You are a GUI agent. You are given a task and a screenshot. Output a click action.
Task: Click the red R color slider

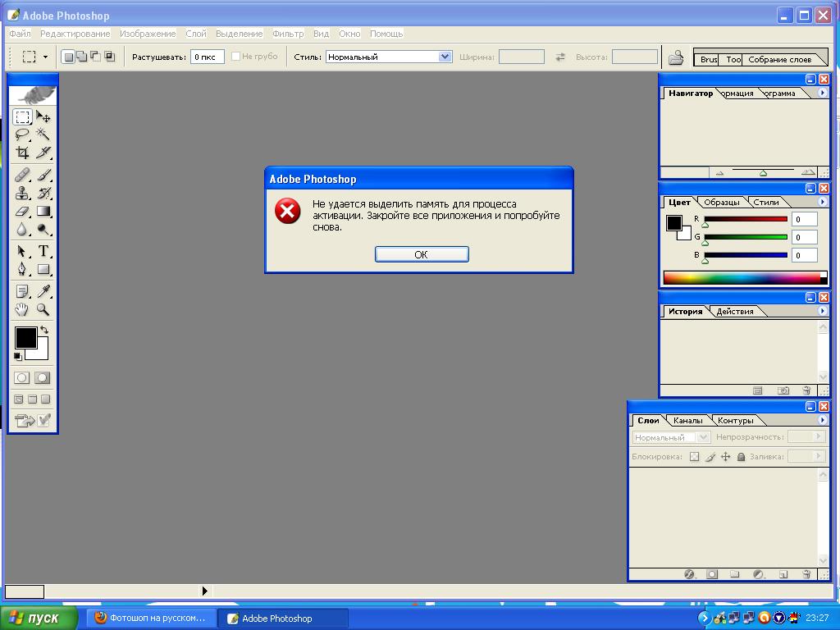pyautogui.click(x=746, y=218)
